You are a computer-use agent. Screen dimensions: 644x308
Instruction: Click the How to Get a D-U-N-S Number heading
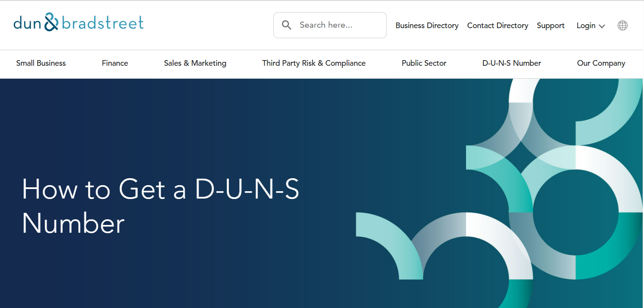click(x=161, y=206)
